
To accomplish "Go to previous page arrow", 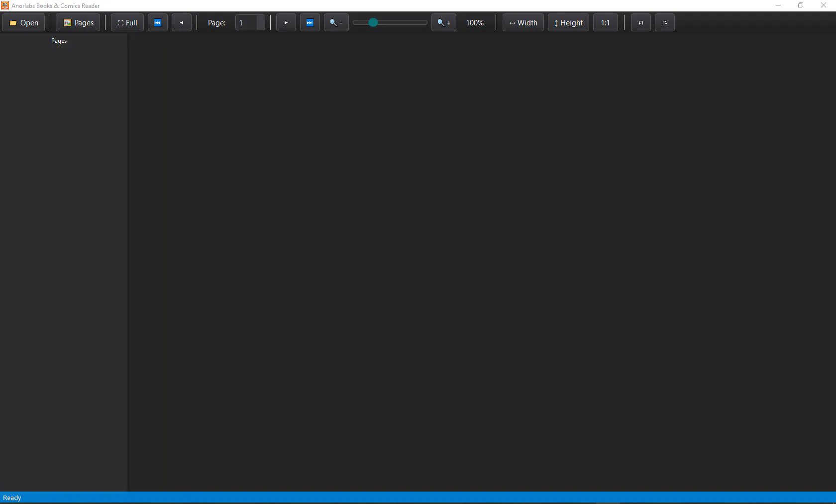I will [x=182, y=23].
